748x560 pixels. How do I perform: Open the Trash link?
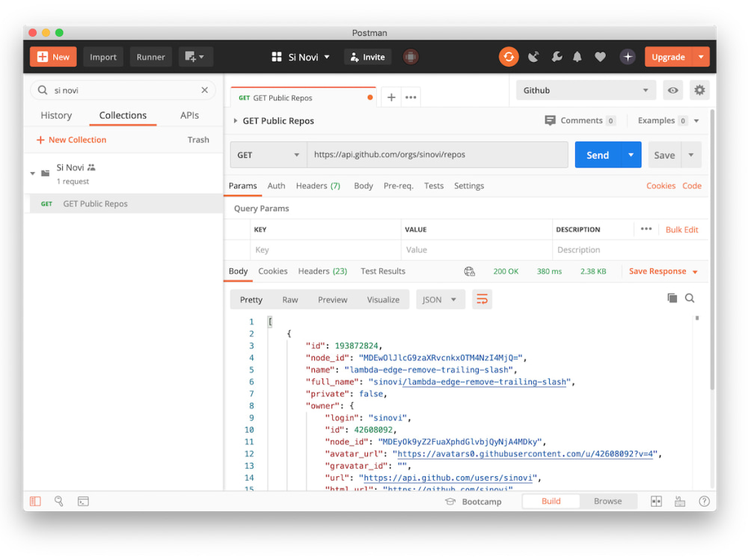(x=198, y=140)
